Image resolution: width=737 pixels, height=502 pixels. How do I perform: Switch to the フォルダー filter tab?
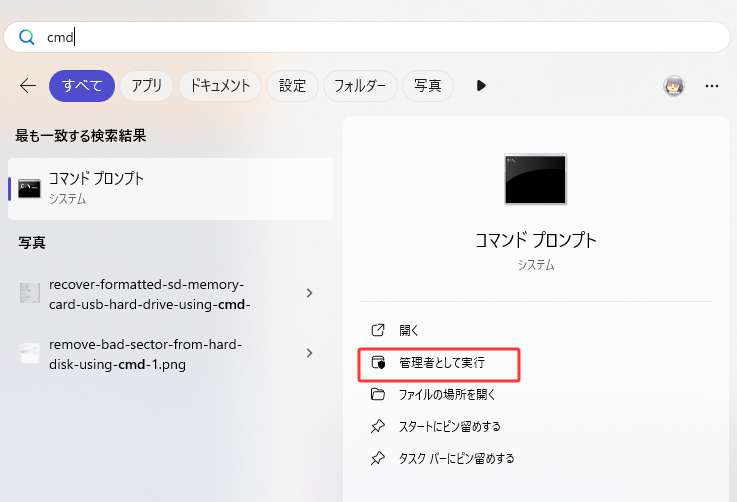coord(360,86)
